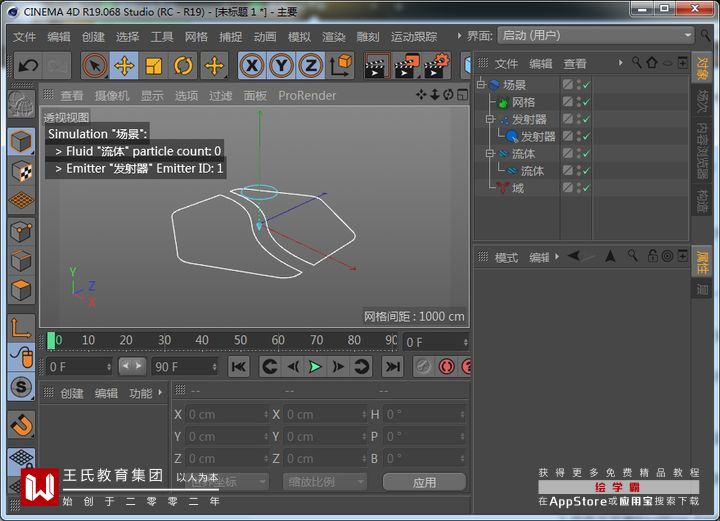The width and height of the screenshot is (720, 521).
Task: Toggle viewport Solo S icon
Action: point(21,387)
